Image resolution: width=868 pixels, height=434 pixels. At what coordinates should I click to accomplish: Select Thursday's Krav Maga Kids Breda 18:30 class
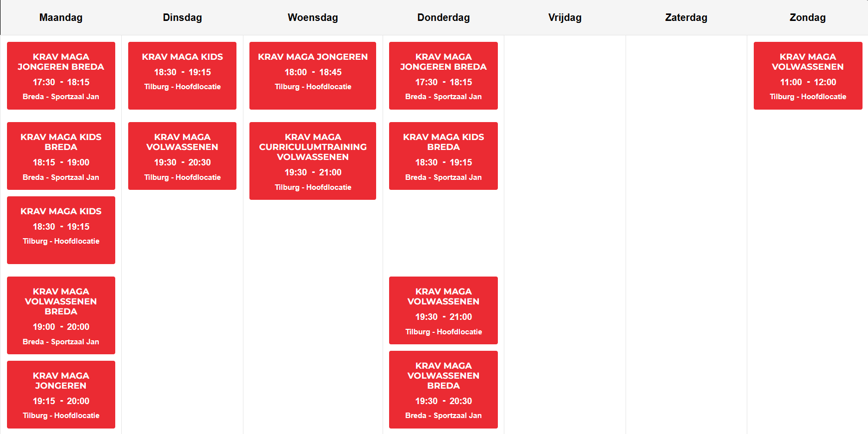coord(443,156)
